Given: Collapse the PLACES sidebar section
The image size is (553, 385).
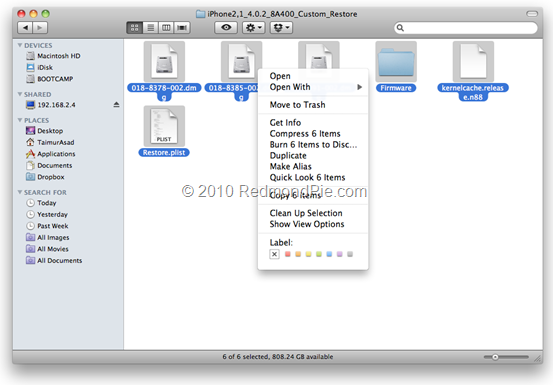Looking at the screenshot, I should [x=20, y=120].
